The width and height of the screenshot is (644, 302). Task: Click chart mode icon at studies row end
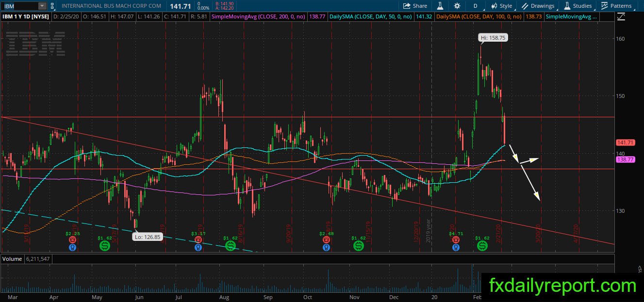(x=621, y=16)
